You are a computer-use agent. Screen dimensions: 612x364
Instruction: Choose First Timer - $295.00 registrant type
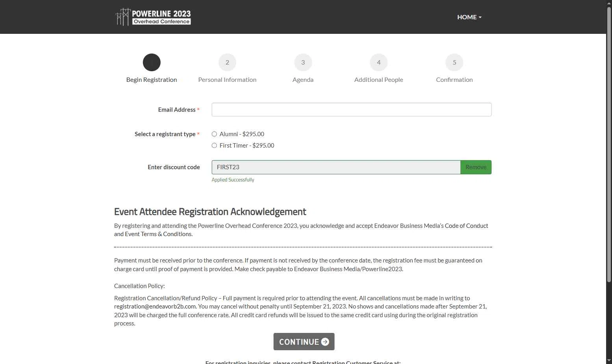214,146
